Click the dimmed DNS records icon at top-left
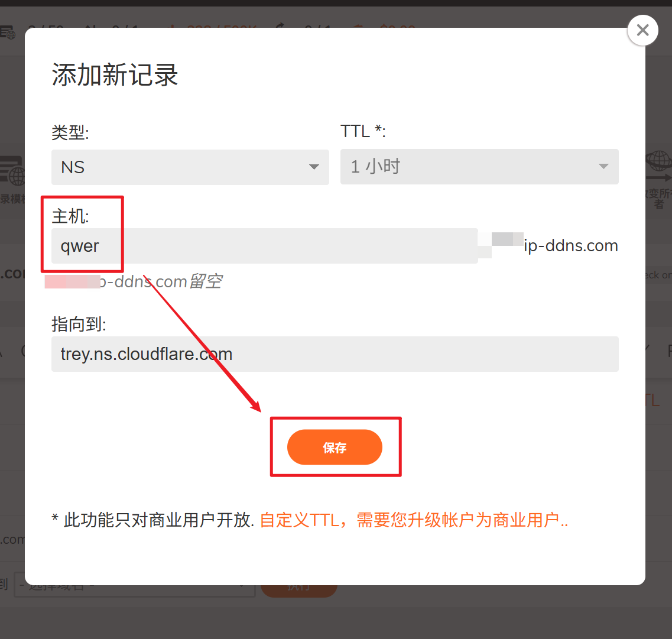The image size is (672, 639). click(8, 33)
